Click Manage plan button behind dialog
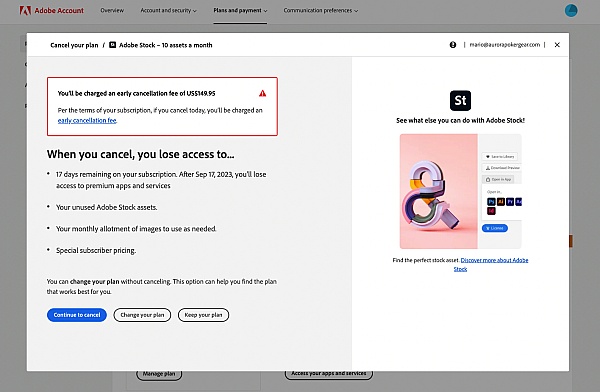The height and width of the screenshot is (392, 600). click(159, 374)
